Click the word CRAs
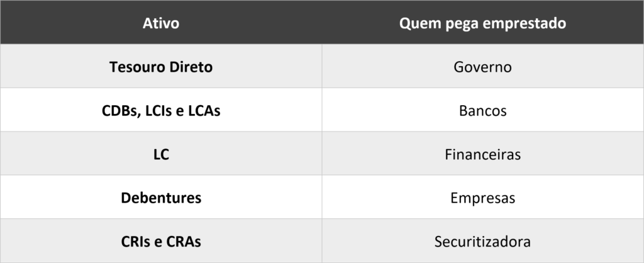This screenshot has width=644, height=263. (185, 242)
